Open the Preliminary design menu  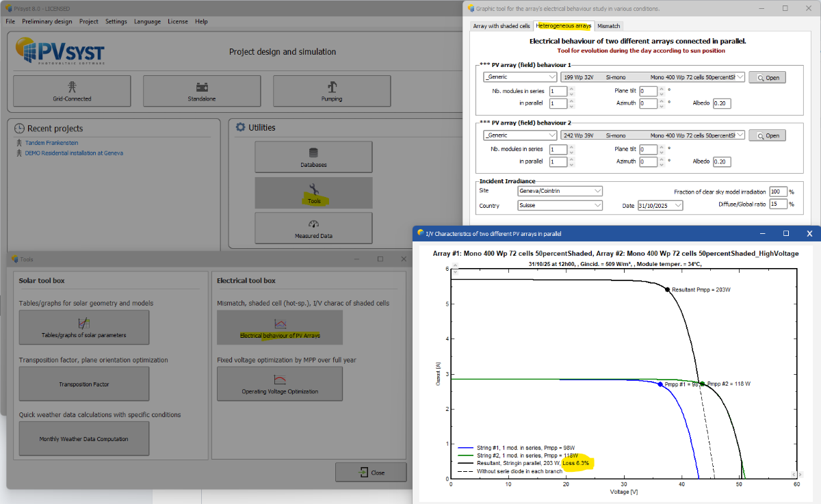coord(47,21)
